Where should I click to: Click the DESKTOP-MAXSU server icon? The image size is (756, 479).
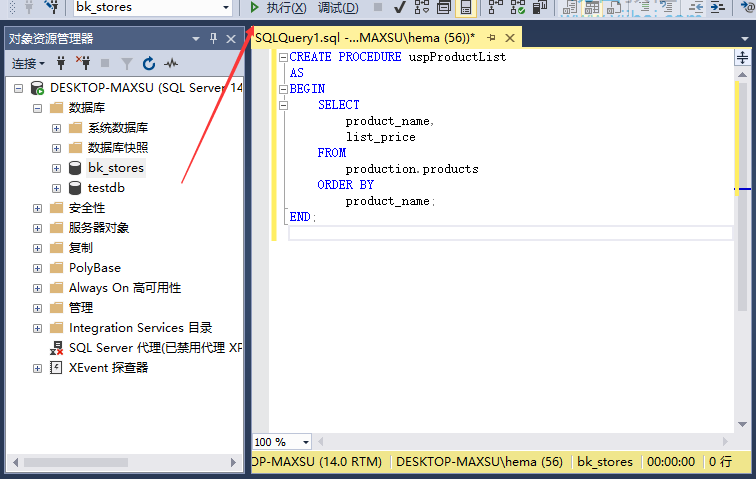(x=37, y=88)
